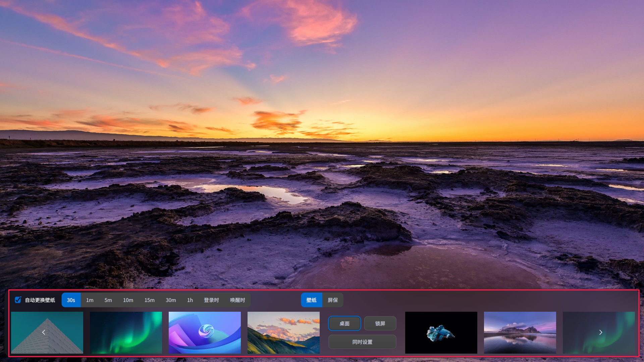This screenshot has width=644, height=362.
Task: Click the 同时设置 button
Action: tap(362, 342)
